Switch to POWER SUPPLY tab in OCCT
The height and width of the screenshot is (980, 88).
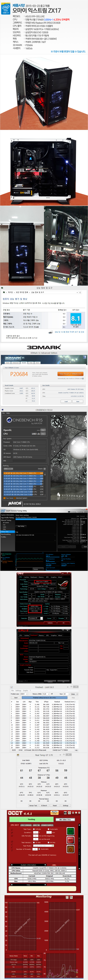(x=47, y=825)
